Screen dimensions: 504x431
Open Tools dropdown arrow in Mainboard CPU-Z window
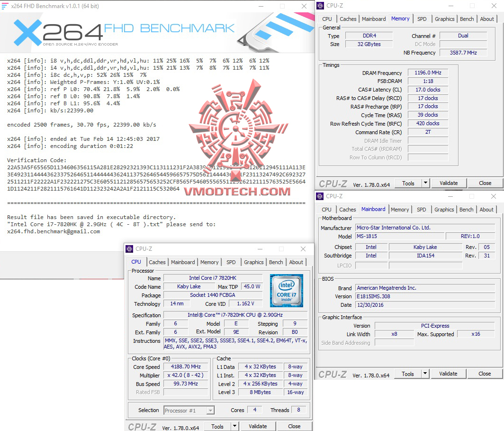tap(425, 374)
